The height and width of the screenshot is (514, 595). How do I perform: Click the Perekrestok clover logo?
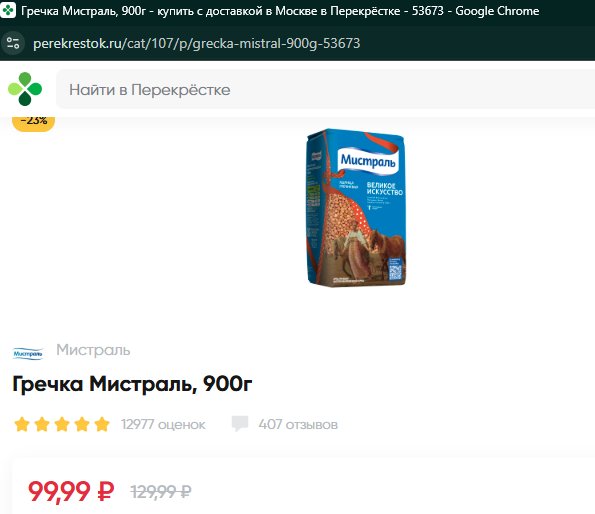click(25, 89)
